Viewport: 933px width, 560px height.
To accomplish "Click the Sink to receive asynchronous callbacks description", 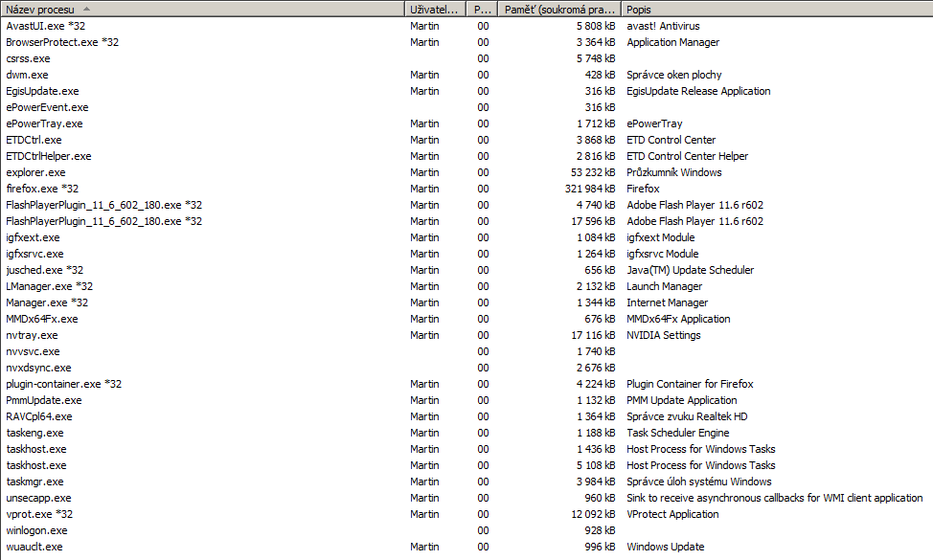I will pos(775,498).
